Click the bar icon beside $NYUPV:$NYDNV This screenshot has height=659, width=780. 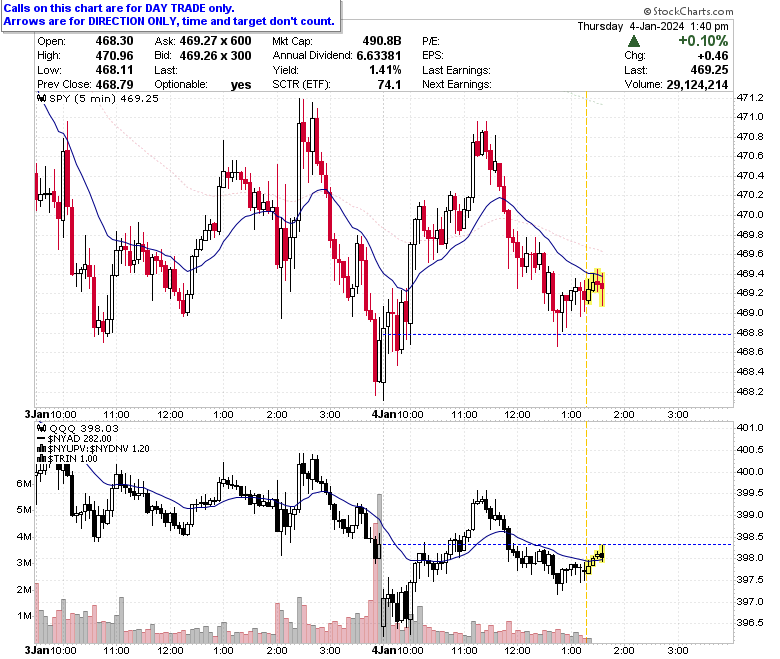[42, 449]
